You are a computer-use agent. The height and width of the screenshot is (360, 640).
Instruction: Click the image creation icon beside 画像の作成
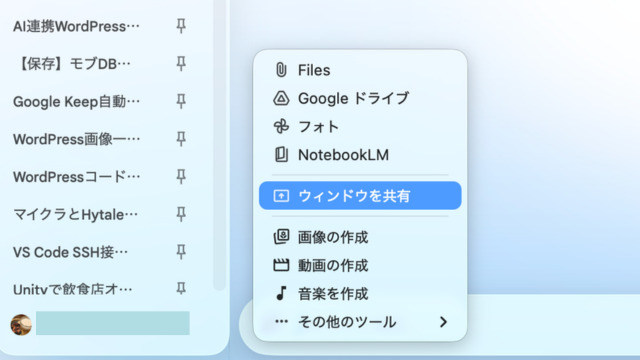281,237
